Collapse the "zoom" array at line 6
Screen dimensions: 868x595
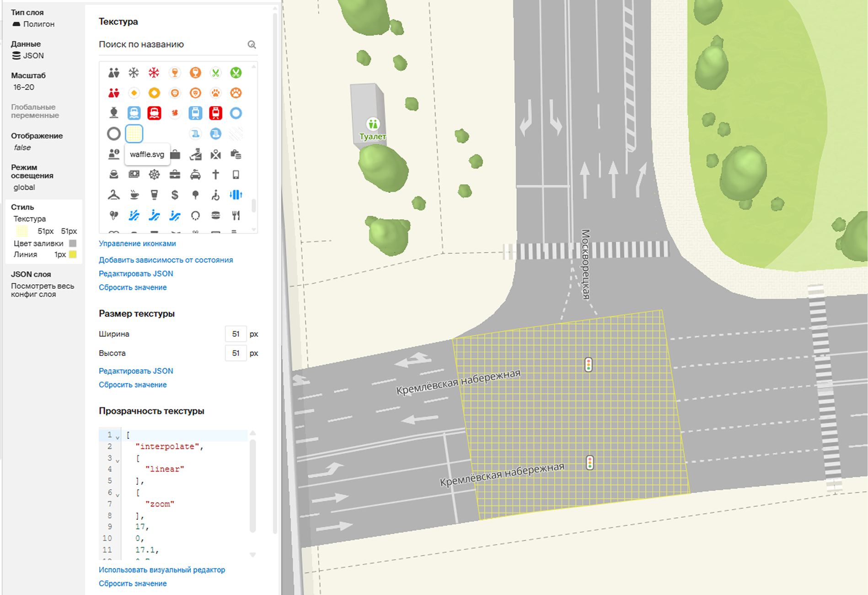(x=118, y=495)
